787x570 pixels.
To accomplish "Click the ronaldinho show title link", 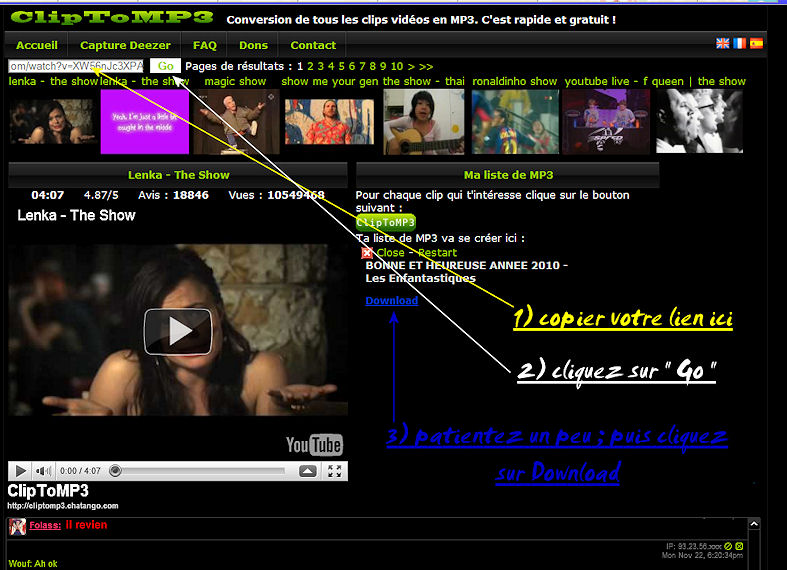I will (x=514, y=81).
